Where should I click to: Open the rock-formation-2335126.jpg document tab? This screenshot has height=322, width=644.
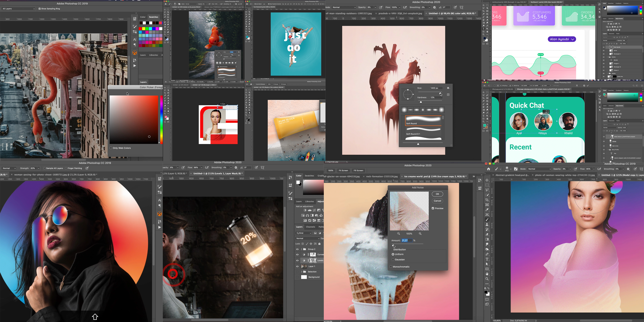click(x=382, y=177)
